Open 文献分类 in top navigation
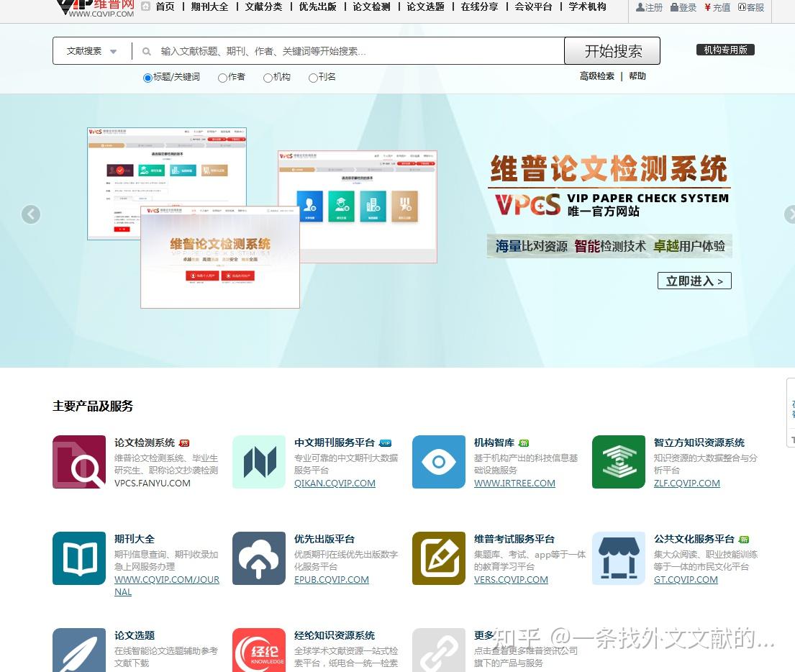 click(263, 6)
